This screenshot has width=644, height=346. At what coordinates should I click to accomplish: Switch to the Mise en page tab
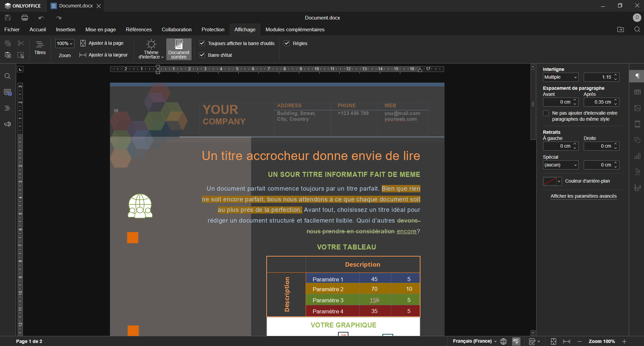[x=101, y=30]
